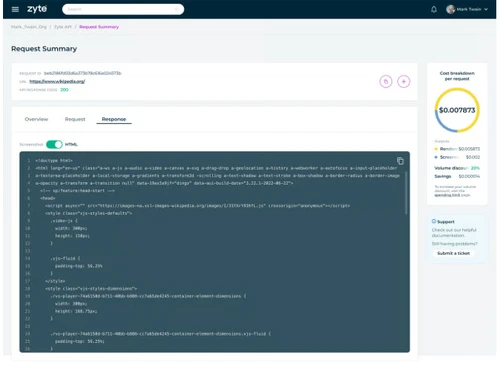
Task: Click the circular plus icon
Action: coord(404,81)
